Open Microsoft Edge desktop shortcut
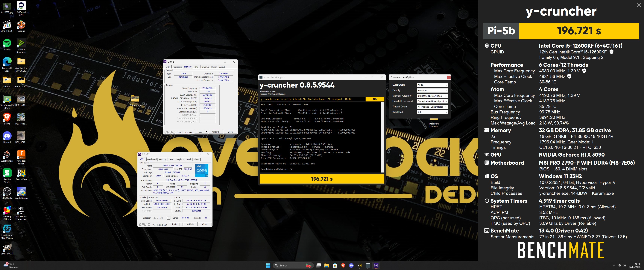This screenshot has width=644, height=270. point(7,65)
